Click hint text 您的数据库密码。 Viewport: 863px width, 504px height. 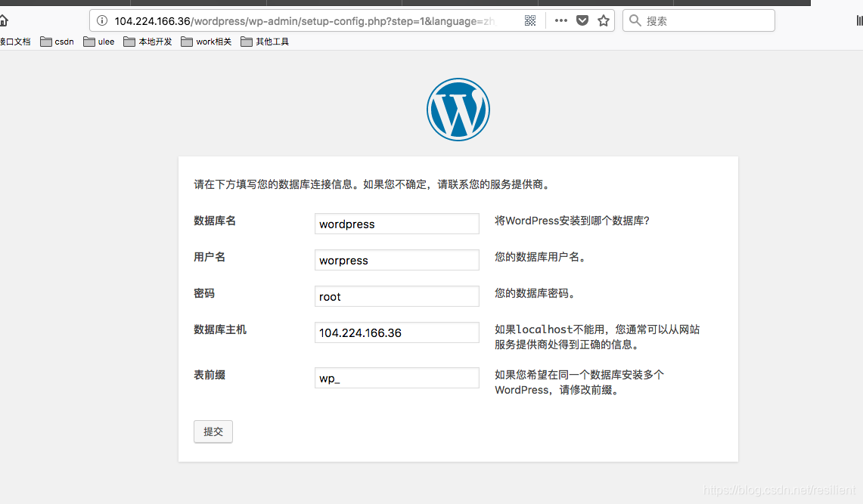tap(536, 293)
